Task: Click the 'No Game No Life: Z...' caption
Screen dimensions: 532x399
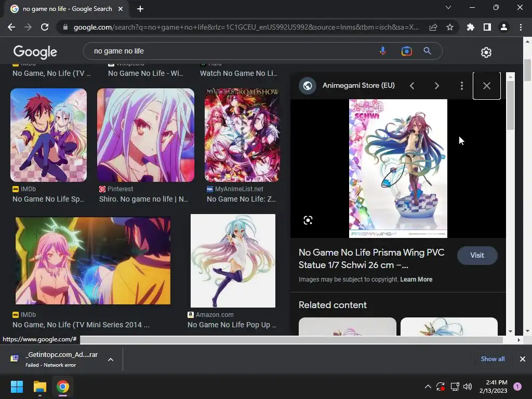Action: tap(241, 199)
